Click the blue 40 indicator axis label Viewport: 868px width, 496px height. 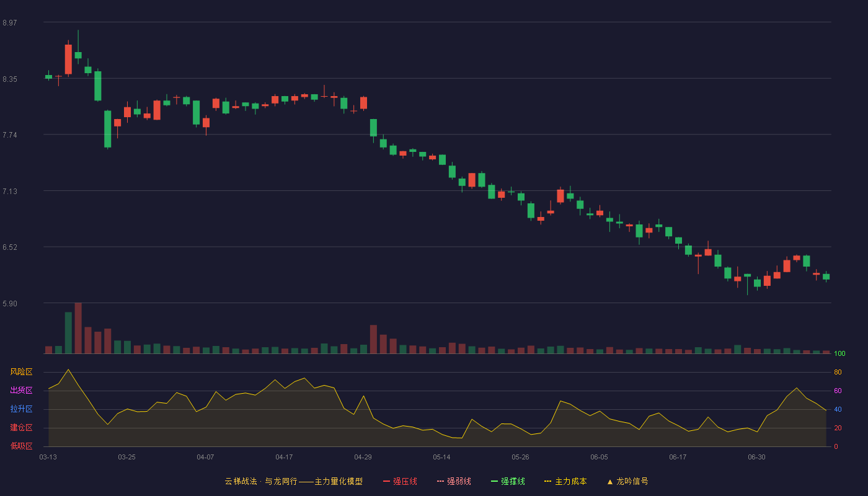tap(838, 409)
